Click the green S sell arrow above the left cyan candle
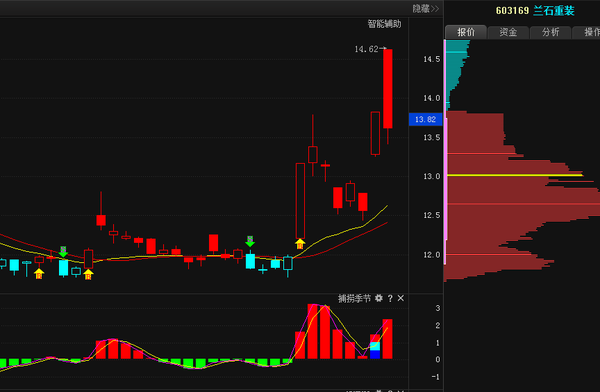600x392 pixels. pos(63,252)
